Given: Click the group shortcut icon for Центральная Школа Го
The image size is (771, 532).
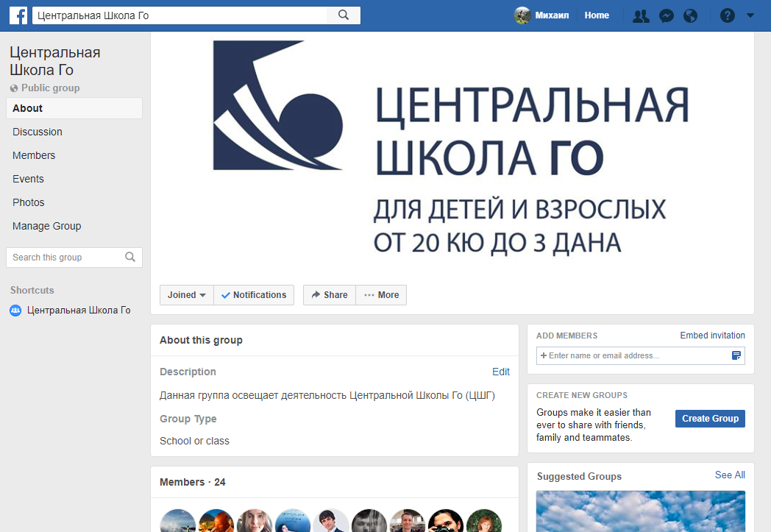Looking at the screenshot, I should point(15,311).
